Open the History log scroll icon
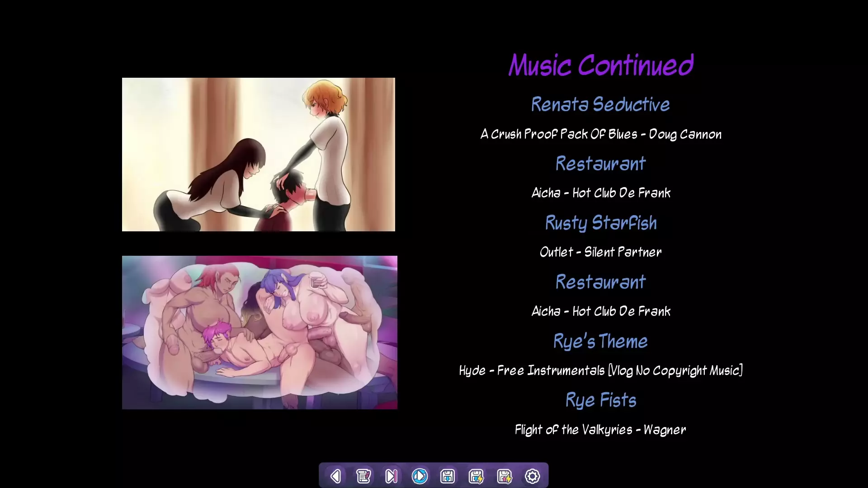 click(363, 476)
